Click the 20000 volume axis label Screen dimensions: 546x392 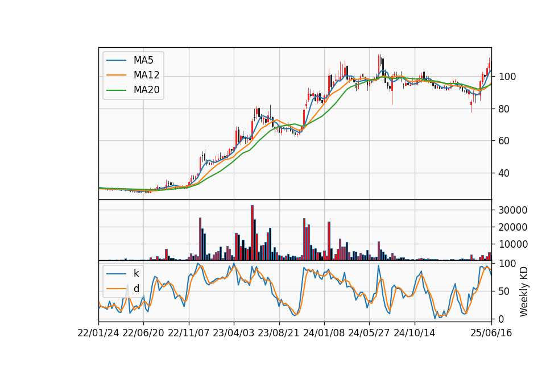tap(513, 227)
